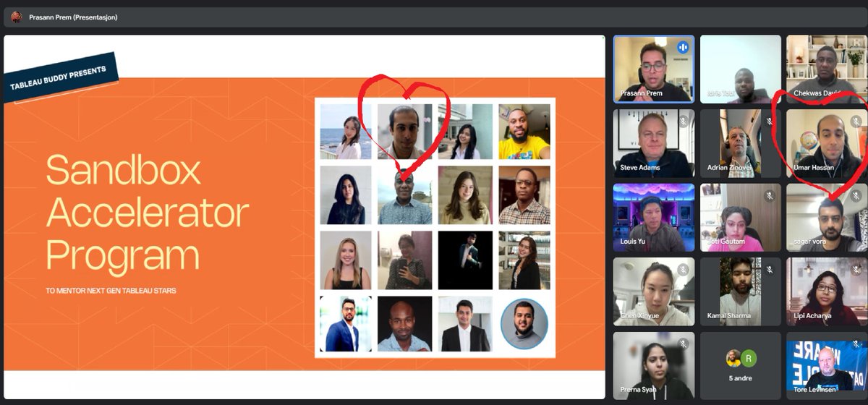Click the muted mic icon on Steve Adams' tile

pyautogui.click(x=682, y=121)
